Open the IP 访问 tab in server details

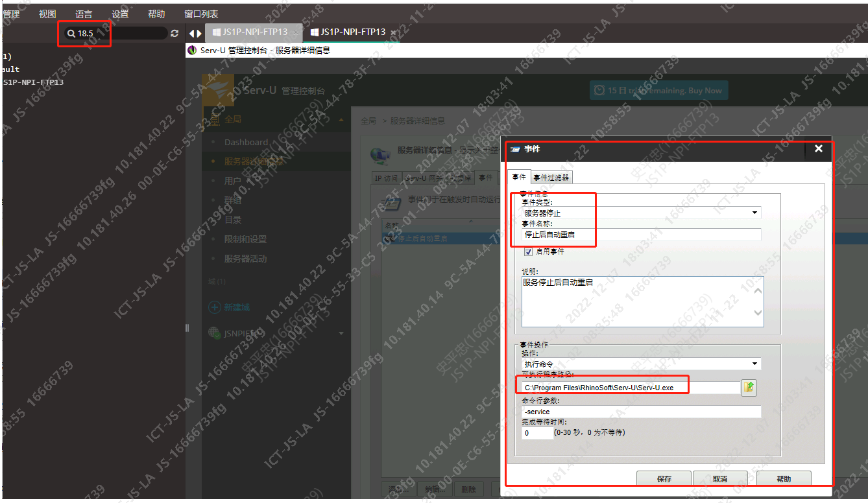[386, 178]
